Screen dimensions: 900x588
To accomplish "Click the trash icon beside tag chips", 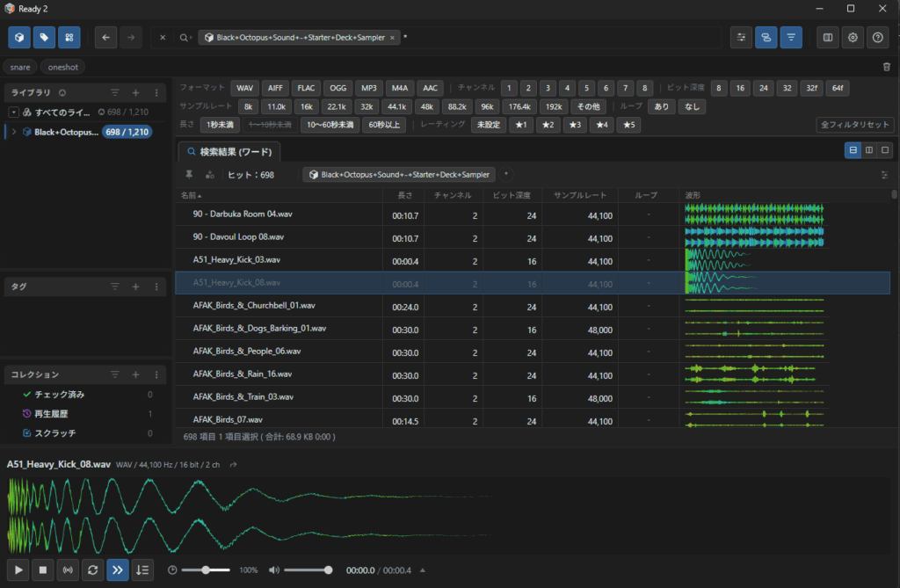I will pos(886,67).
